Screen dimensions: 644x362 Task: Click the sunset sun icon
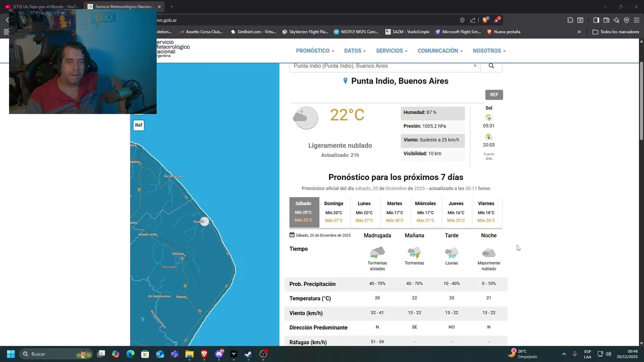pos(489,136)
